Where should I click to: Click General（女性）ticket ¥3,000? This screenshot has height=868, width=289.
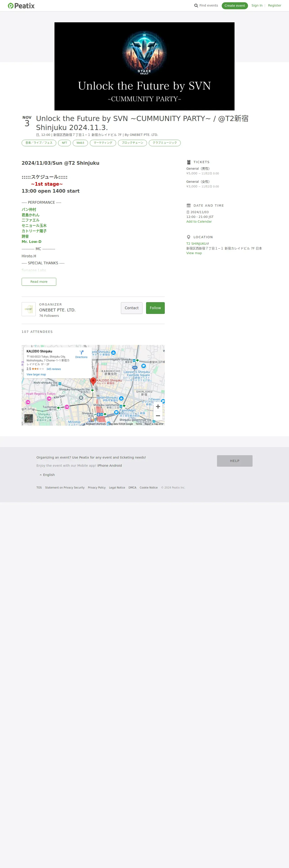203,184
